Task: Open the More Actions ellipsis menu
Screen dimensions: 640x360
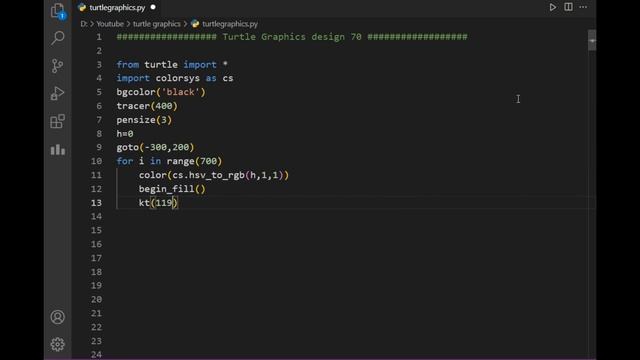Action: tap(583, 7)
